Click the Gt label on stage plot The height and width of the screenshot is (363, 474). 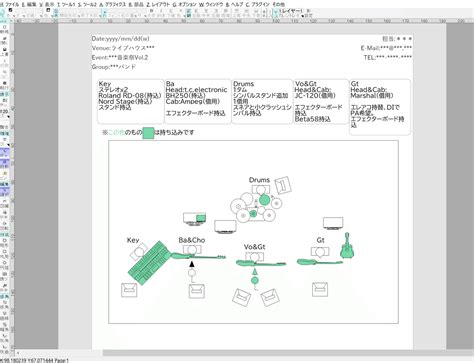[x=320, y=240]
